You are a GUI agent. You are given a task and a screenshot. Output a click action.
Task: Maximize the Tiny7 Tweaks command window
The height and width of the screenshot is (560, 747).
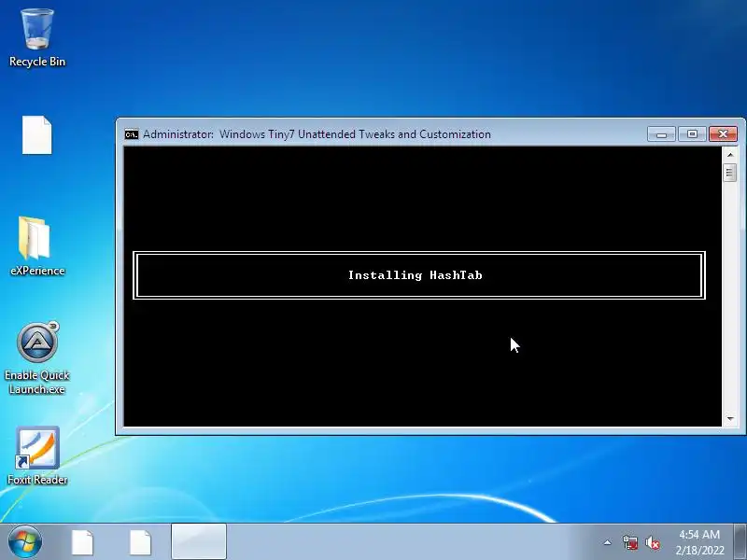[692, 134]
